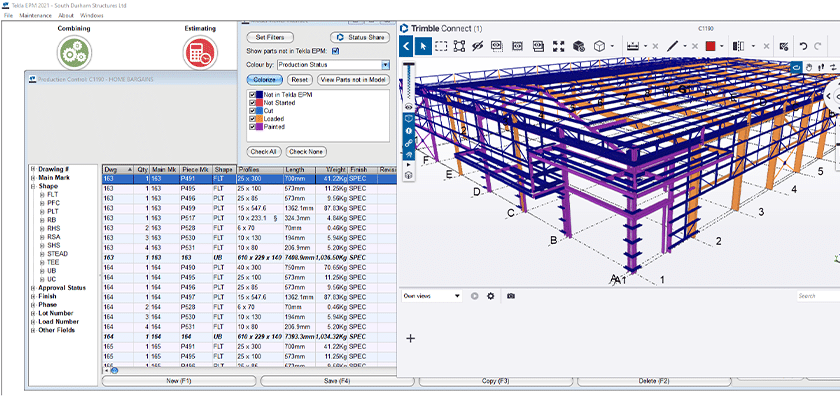Select the arrow pointer tool in Trimble Connect
The height and width of the screenshot is (400, 840).
(x=423, y=47)
